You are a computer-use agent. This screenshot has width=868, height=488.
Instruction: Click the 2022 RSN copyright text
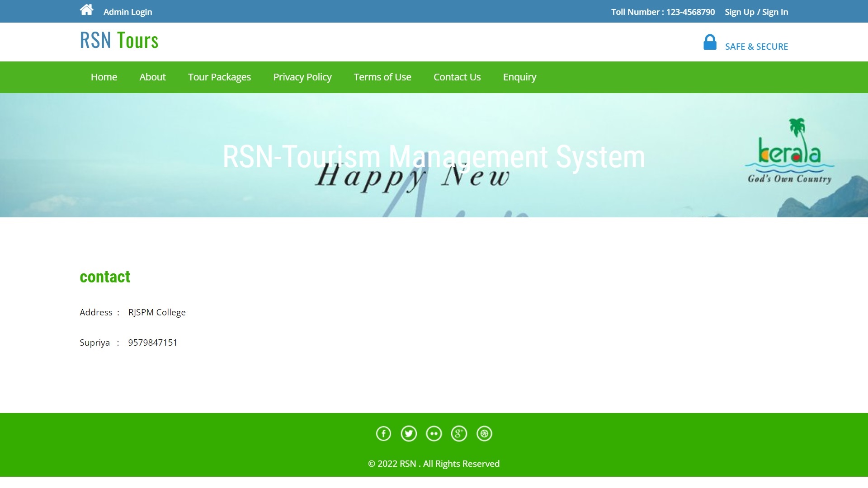434,464
